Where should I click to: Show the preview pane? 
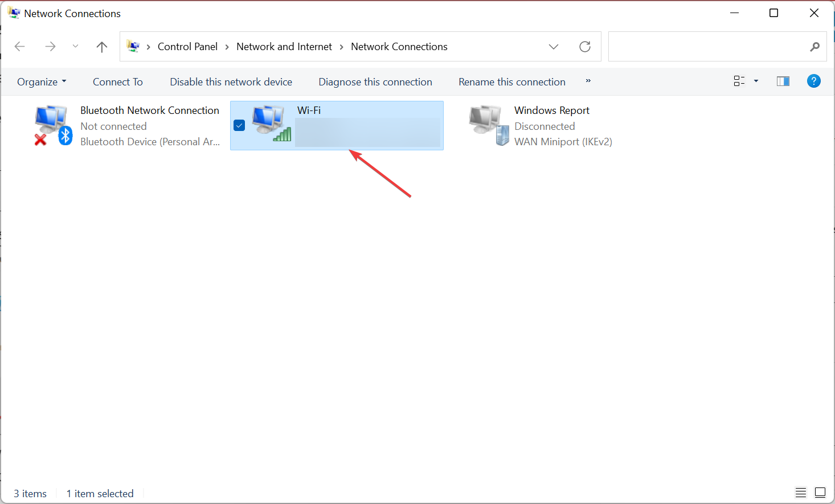pyautogui.click(x=783, y=81)
